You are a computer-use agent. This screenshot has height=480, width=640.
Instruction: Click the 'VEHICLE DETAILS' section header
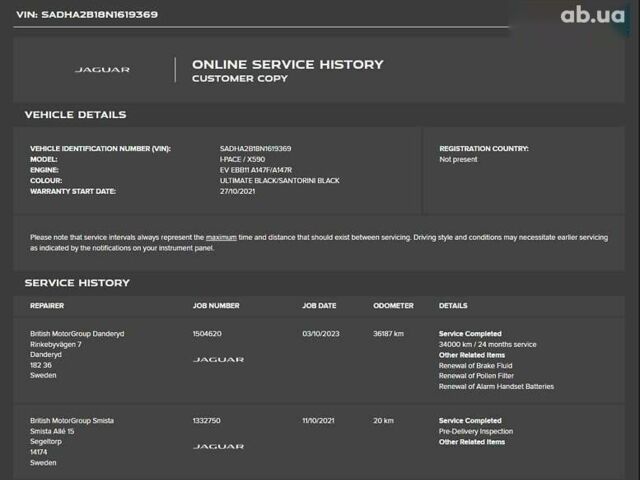click(x=76, y=115)
